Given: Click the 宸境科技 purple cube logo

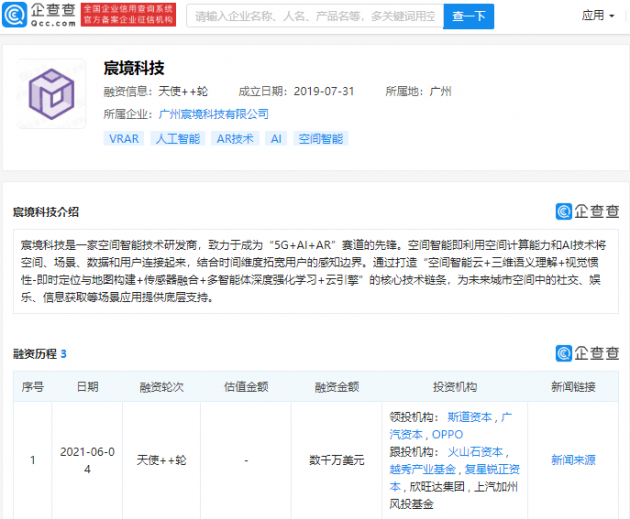Looking at the screenshot, I should tap(51, 94).
